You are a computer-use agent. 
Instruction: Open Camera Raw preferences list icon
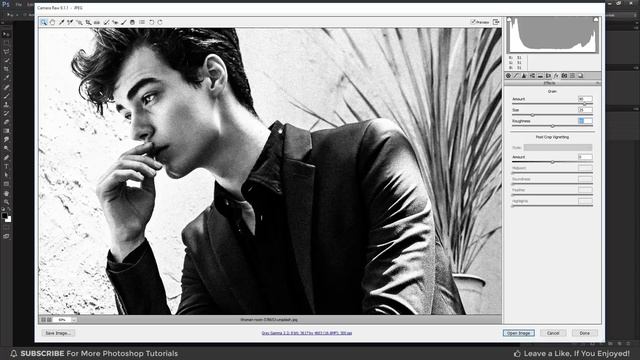tap(142, 22)
